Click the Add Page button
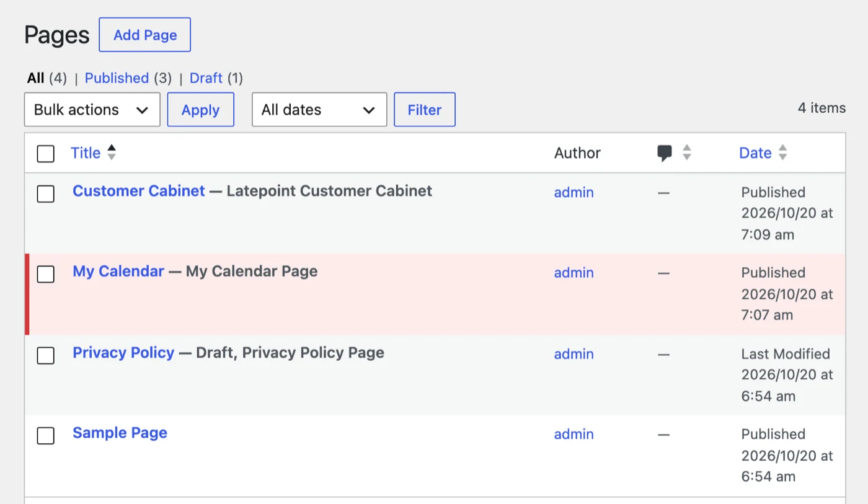Screen dimensions: 868x504 [145, 35]
